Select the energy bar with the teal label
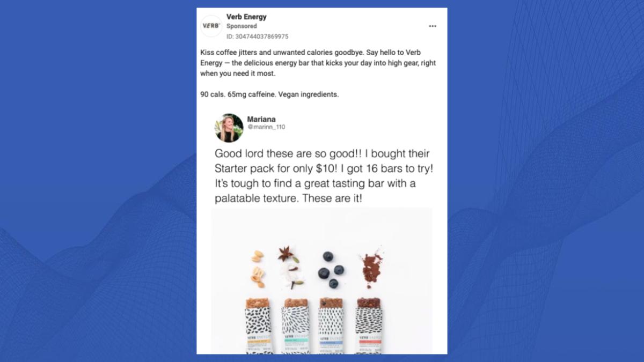Viewport: 644px width, 362px height. (x=296, y=326)
